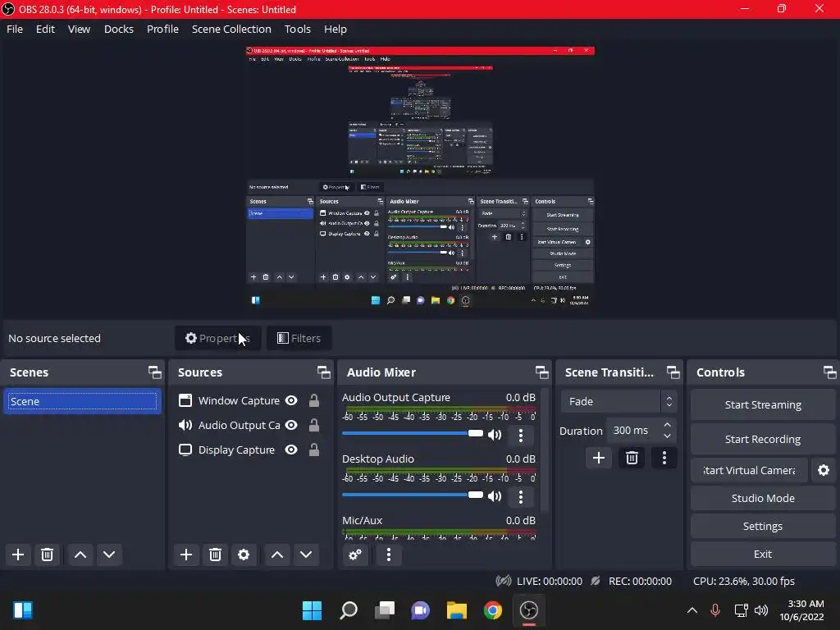Move source down in Sources panel
The width and height of the screenshot is (840, 630).
(306, 555)
